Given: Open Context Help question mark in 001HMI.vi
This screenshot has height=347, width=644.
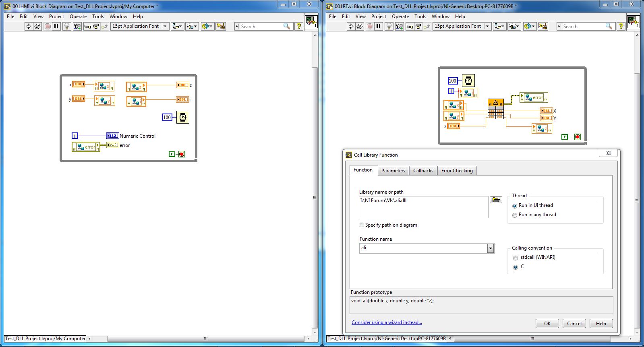Looking at the screenshot, I should (x=299, y=26).
